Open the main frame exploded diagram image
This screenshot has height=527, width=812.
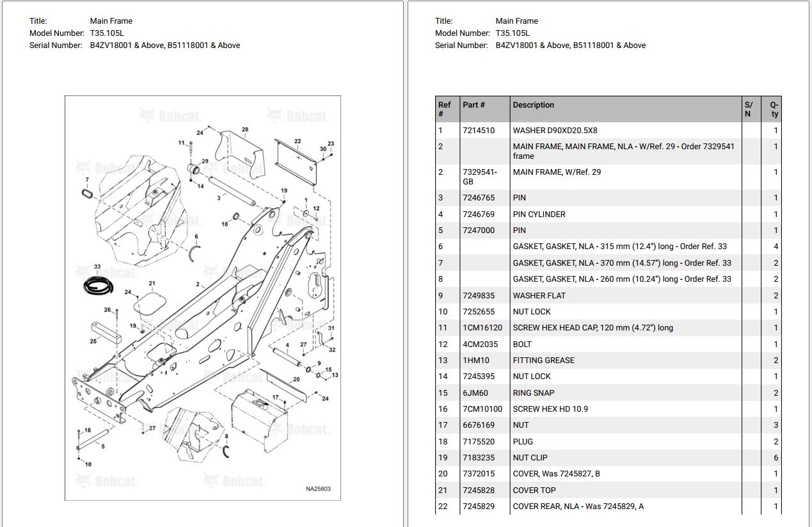pyautogui.click(x=203, y=298)
